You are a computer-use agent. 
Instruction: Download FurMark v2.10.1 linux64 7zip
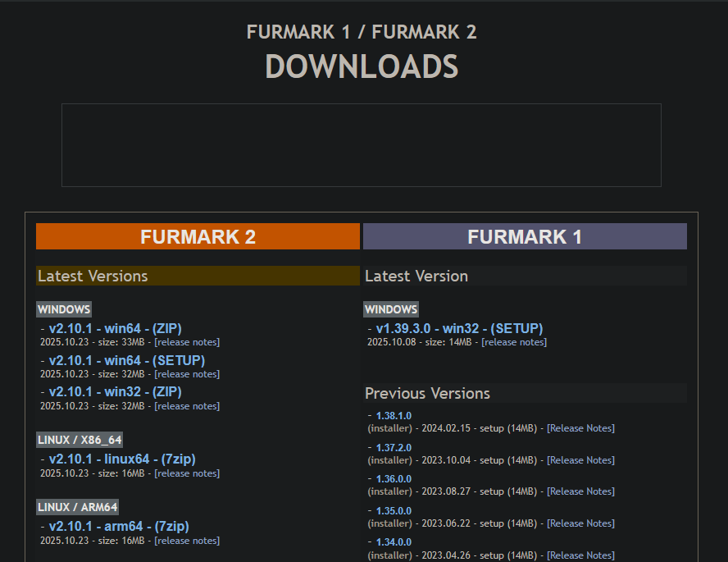click(x=122, y=459)
